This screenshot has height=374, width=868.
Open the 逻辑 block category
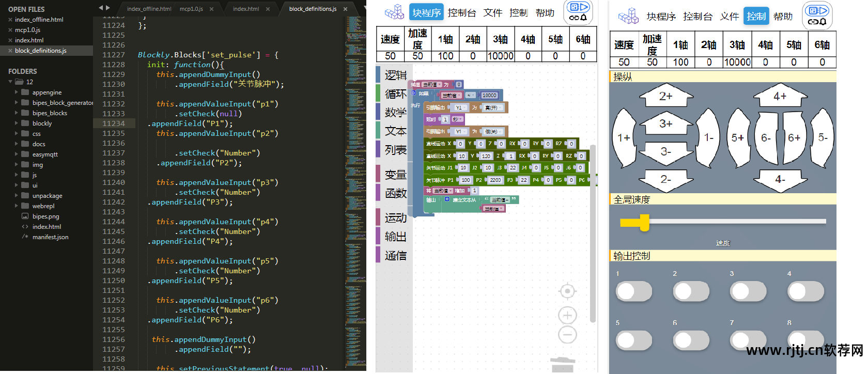pos(395,75)
